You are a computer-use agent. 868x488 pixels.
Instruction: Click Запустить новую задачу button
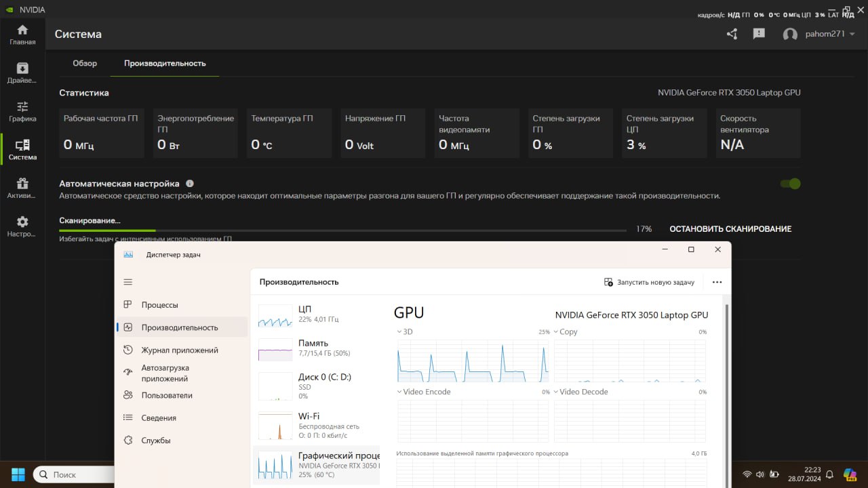click(x=650, y=282)
